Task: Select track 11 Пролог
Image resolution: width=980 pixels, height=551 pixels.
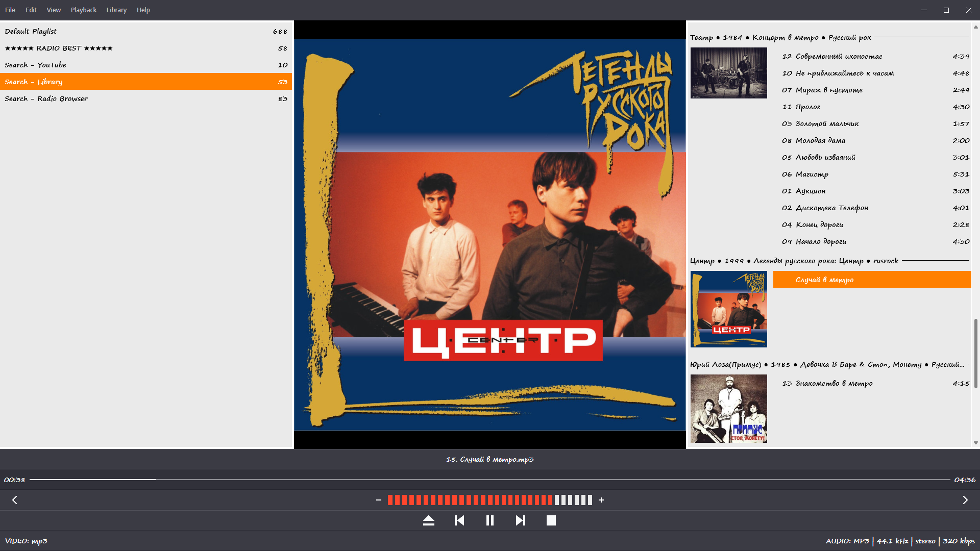Action: 872,107
